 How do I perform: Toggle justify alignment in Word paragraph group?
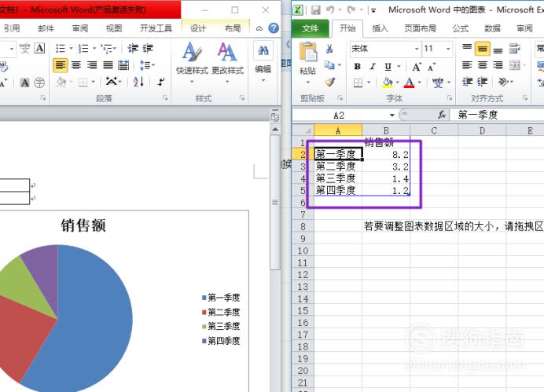(x=108, y=65)
